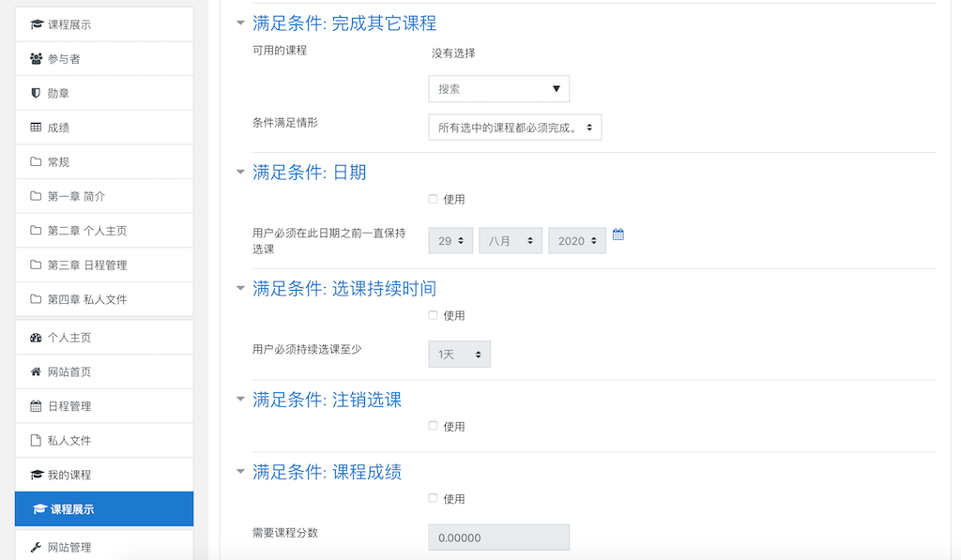Viewport: 961px width, 560px height.
Task: Click the 勋章 badge shield icon
Action: coord(36,93)
